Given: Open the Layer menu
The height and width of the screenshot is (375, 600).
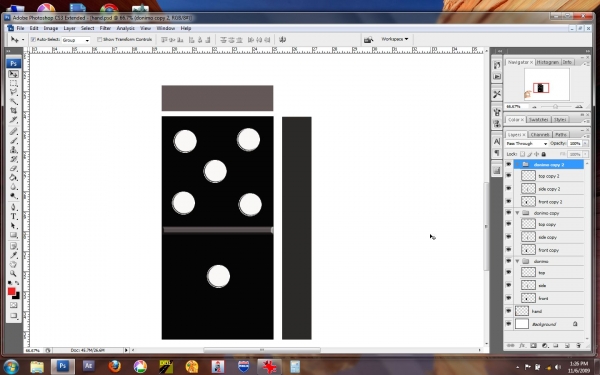Looking at the screenshot, I should tap(69, 28).
